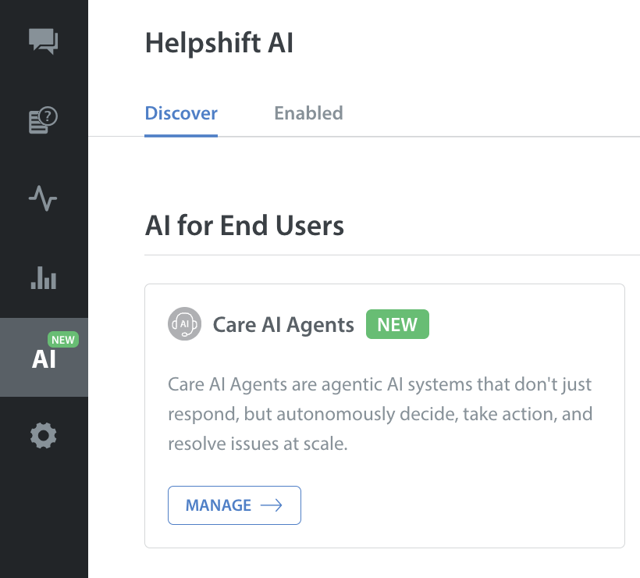
Task: Click the word MANAGE in the button
Action: 218,505
